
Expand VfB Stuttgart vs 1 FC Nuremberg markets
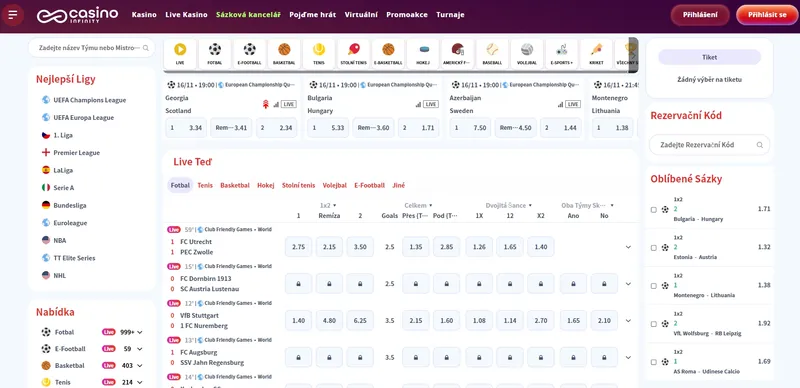(628, 321)
